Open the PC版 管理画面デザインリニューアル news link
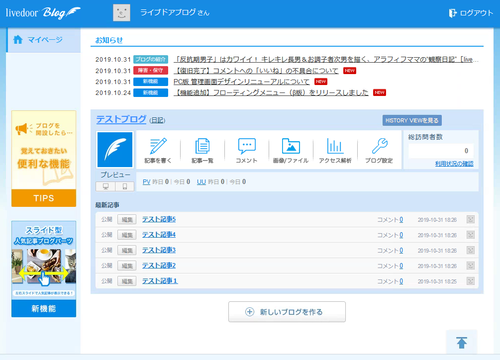The image size is (500, 360). [241, 82]
